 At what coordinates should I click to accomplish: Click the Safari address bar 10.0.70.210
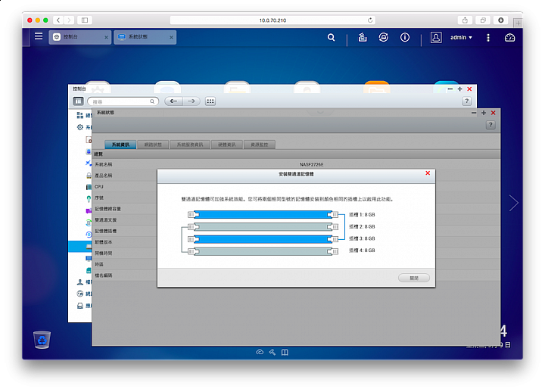coord(272,20)
